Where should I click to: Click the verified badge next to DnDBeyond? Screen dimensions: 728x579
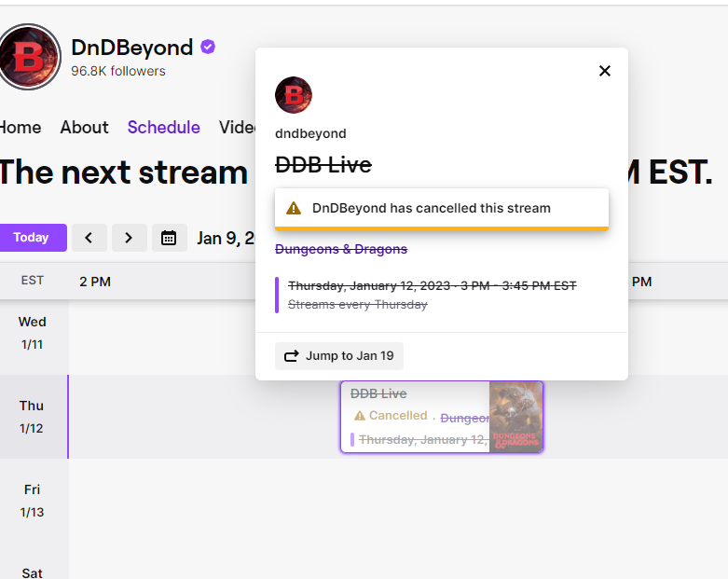(208, 47)
